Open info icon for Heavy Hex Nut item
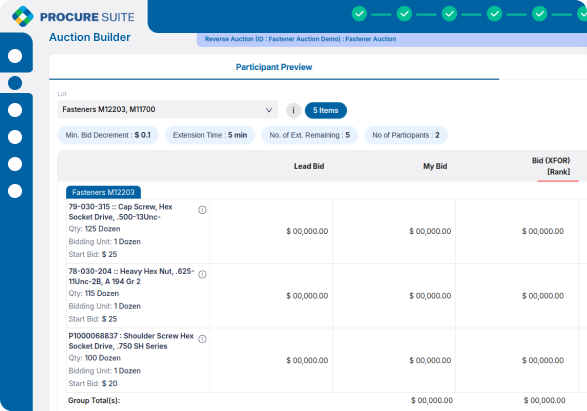 (x=202, y=275)
